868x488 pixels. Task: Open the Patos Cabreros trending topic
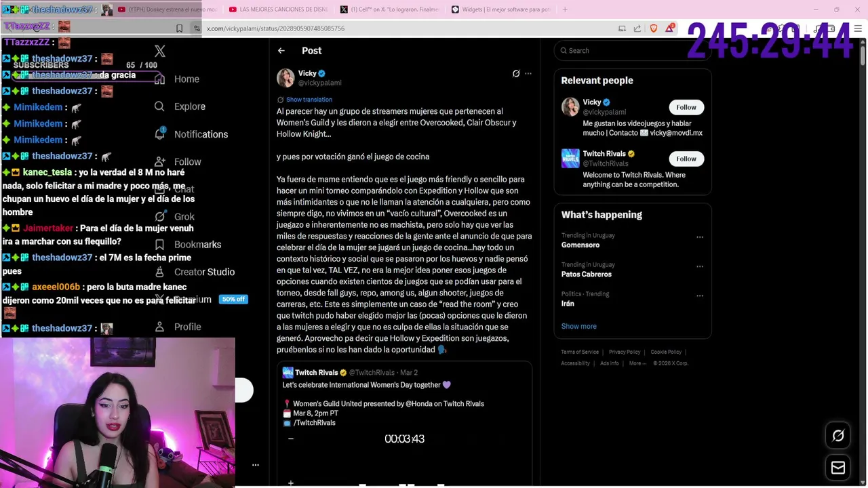coord(586,274)
